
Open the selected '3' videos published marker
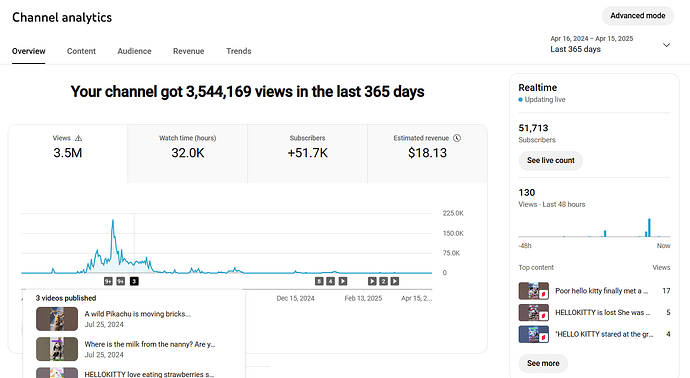pos(134,281)
